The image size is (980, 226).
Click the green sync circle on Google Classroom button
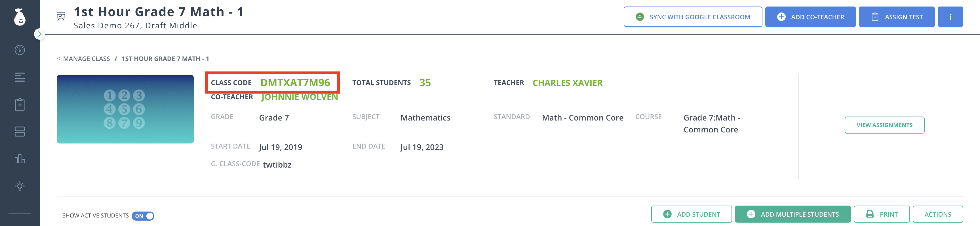click(640, 17)
